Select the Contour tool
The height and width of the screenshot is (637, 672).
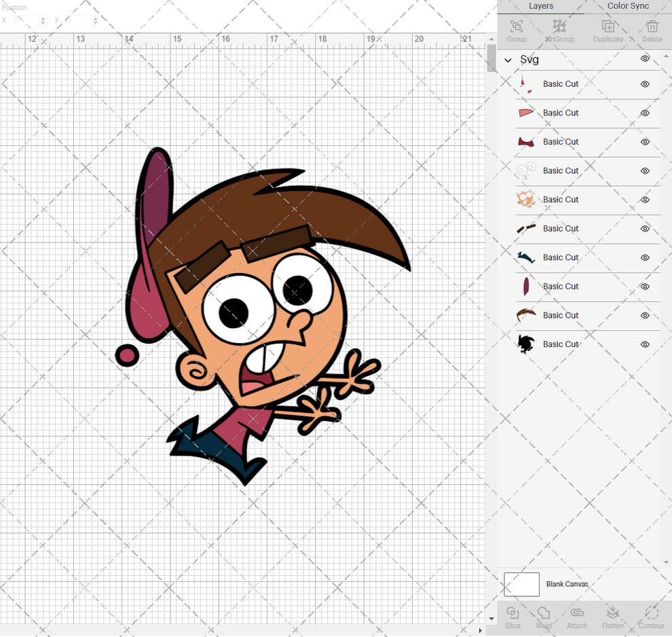point(651,618)
